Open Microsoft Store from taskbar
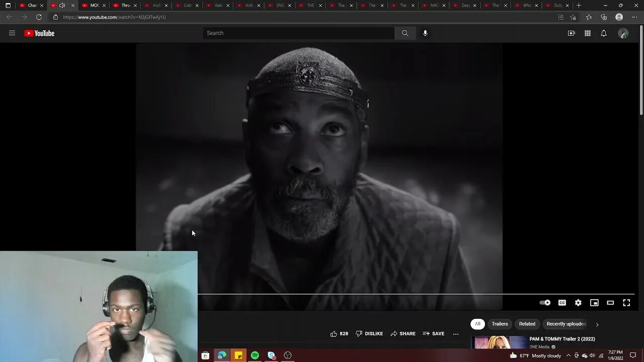 coord(205,355)
